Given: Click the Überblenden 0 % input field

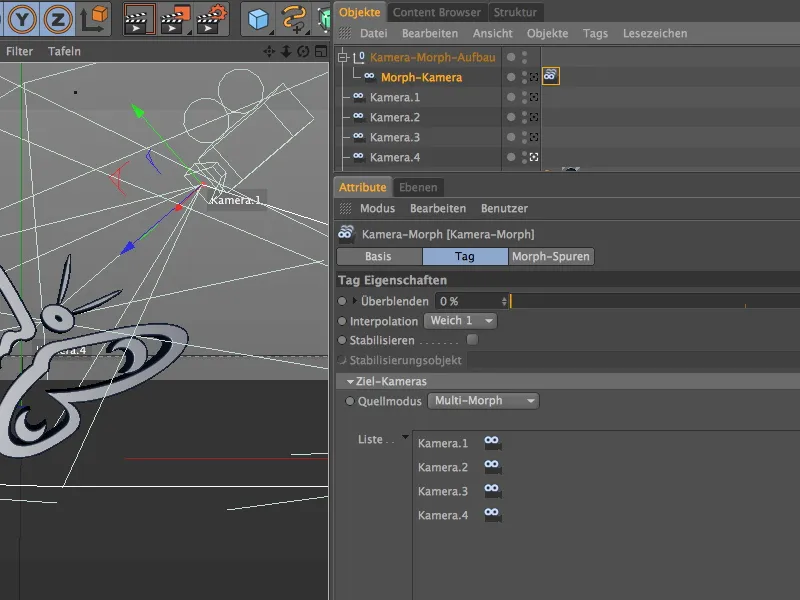Looking at the screenshot, I should point(468,301).
